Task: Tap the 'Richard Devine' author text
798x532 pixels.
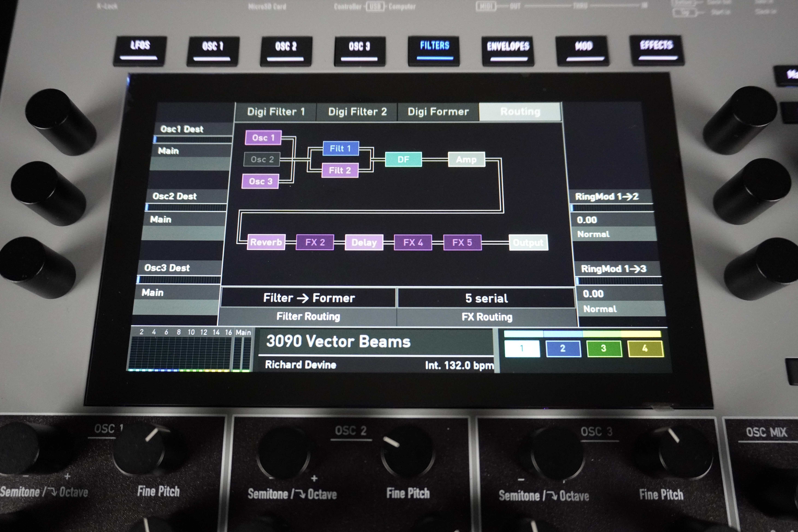Action: (301, 365)
